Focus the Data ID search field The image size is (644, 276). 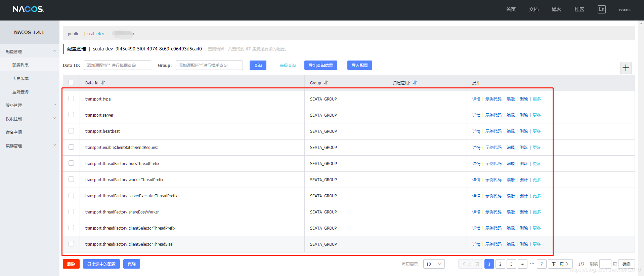click(118, 65)
